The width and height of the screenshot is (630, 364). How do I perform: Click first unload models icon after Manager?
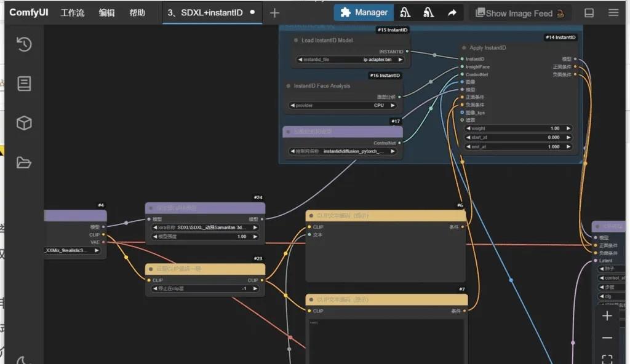tap(405, 12)
